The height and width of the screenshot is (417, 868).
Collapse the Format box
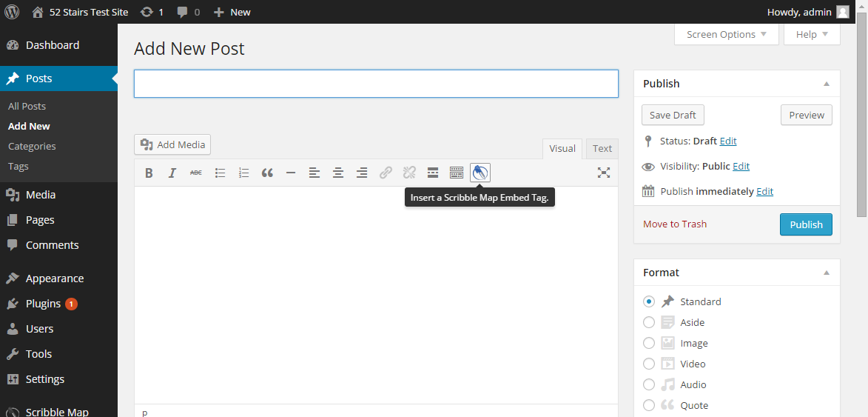[x=827, y=273]
